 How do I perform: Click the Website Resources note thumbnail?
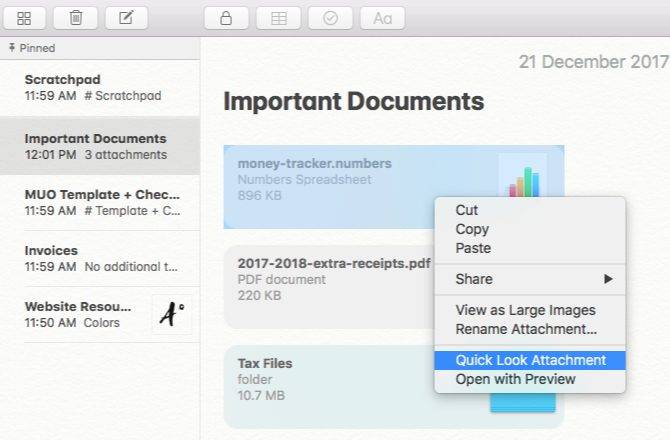(171, 314)
